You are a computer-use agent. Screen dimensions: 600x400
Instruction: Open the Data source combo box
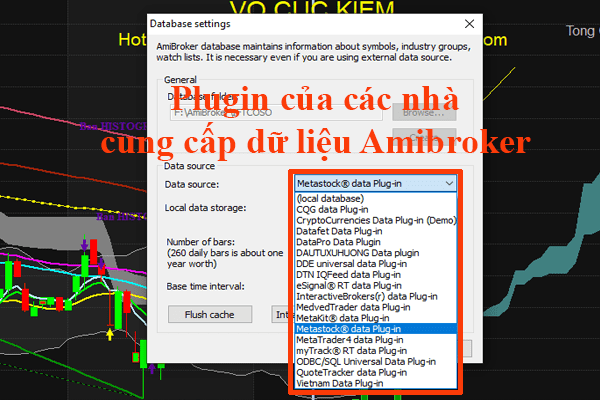pos(375,183)
